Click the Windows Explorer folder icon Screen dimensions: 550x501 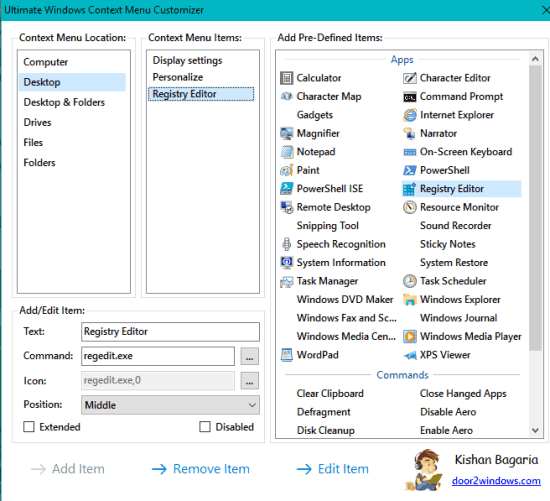click(409, 299)
